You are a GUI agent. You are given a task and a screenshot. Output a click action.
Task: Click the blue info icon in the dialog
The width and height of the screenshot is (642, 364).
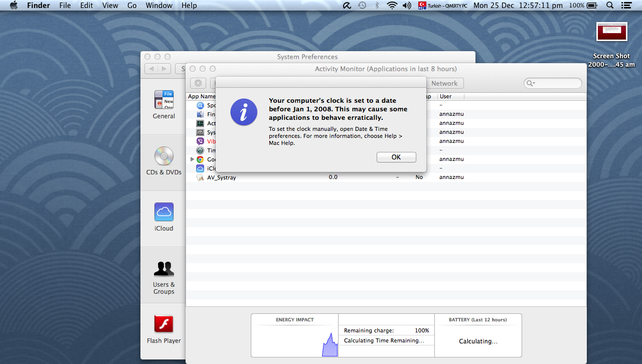[244, 112]
